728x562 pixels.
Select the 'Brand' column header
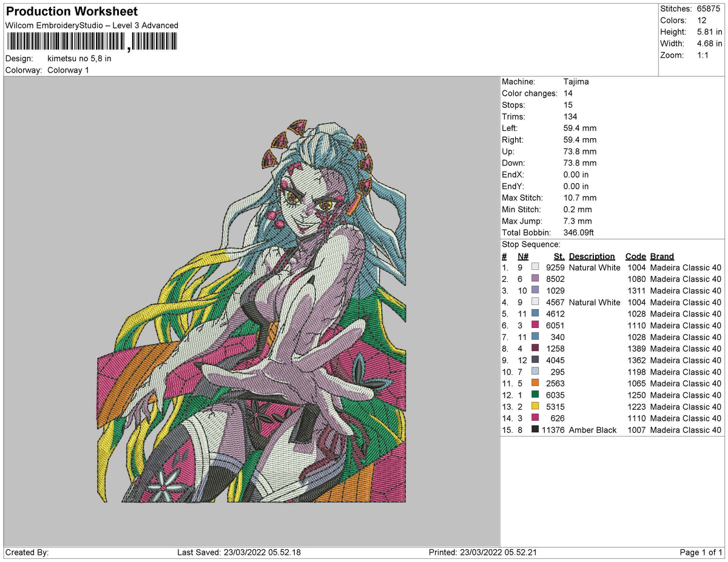pyautogui.click(x=662, y=256)
